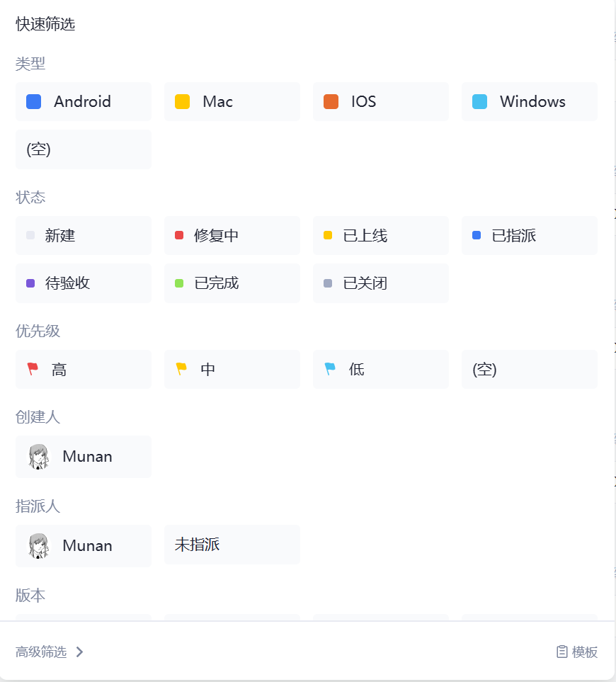Filter by 已上线 status

[381, 236]
